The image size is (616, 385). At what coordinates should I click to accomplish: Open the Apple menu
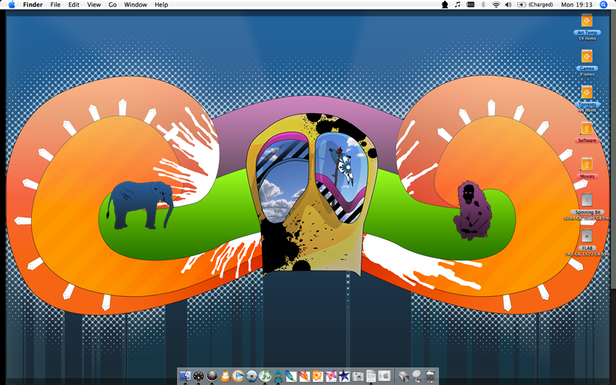(x=12, y=5)
